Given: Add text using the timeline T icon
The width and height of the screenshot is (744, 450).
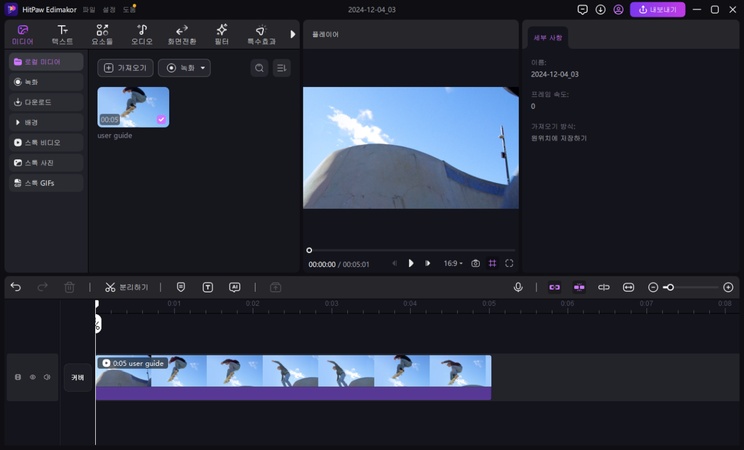Looking at the screenshot, I should [208, 287].
